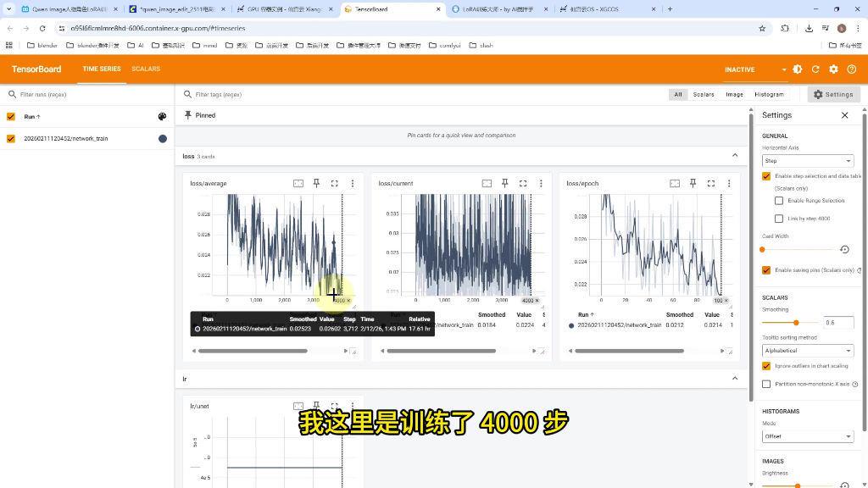The height and width of the screenshot is (488, 868).
Task: Open TensorBoard settings gear in header
Action: 834,69
